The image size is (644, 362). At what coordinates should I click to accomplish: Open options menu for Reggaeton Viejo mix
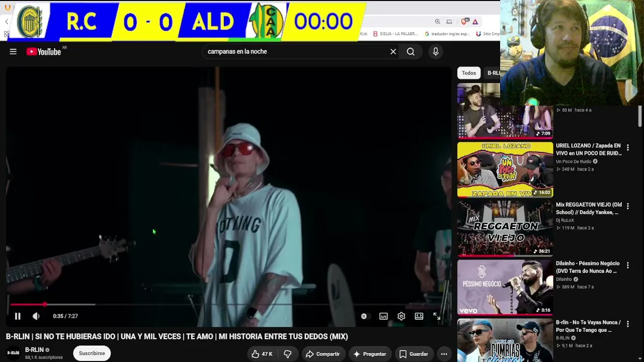tap(628, 206)
